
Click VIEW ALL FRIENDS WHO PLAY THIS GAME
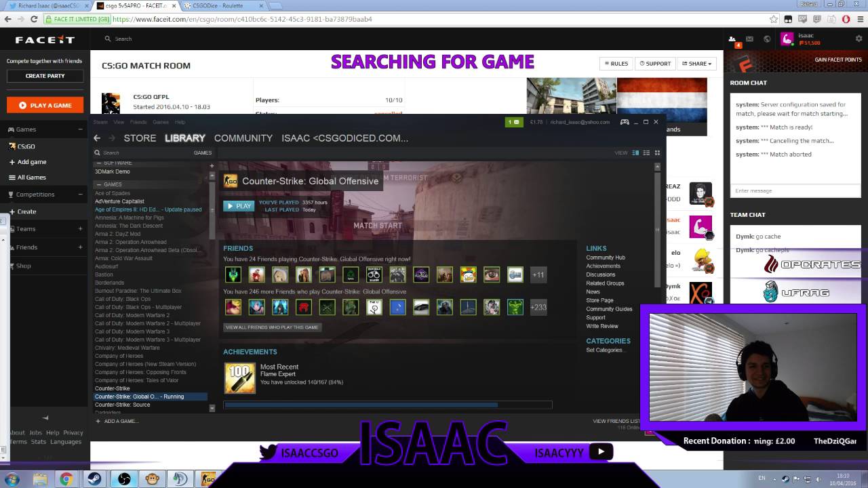tap(272, 327)
